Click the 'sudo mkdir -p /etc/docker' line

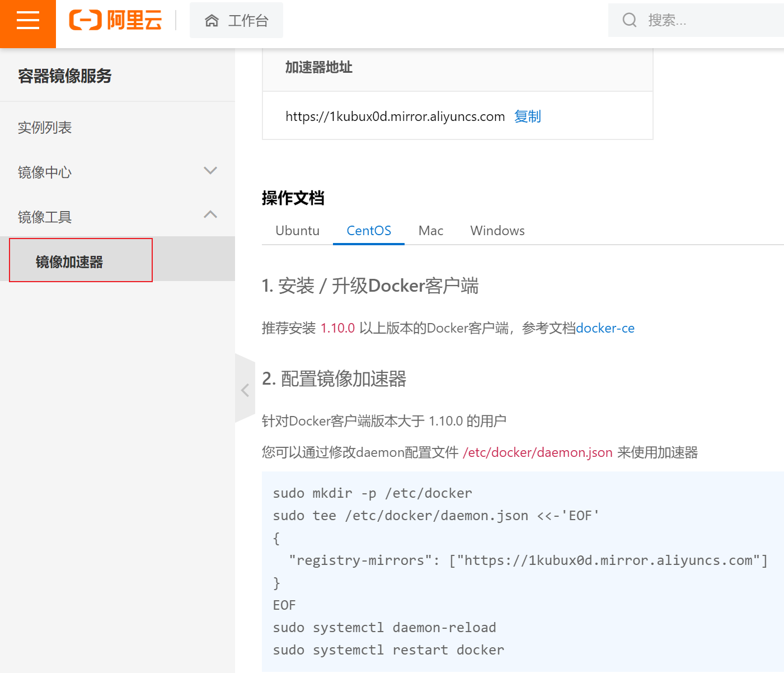372,493
